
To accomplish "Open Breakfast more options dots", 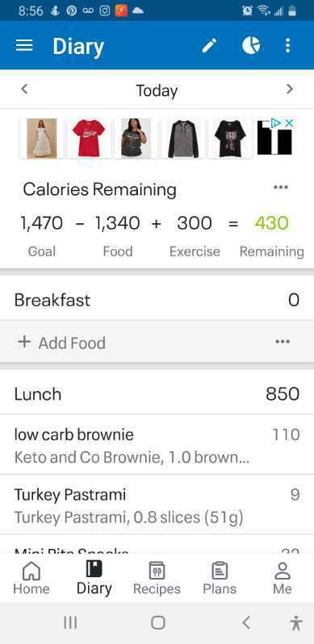I will 283,342.
